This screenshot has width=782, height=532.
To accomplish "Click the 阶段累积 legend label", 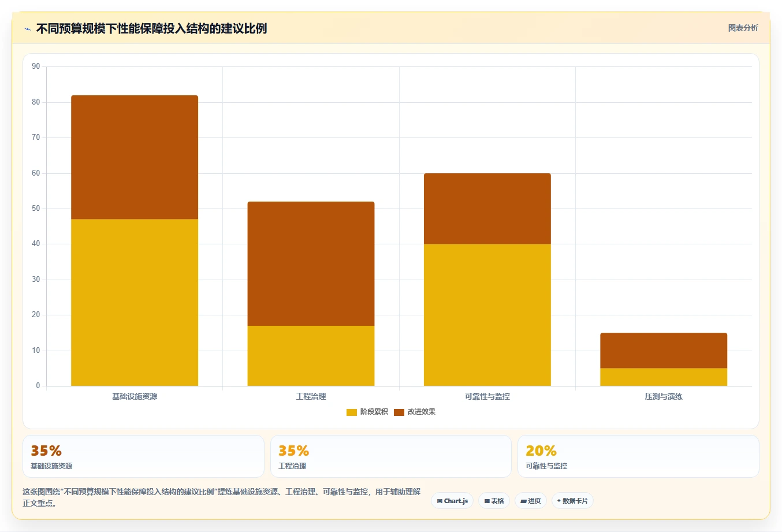I will pos(374,412).
